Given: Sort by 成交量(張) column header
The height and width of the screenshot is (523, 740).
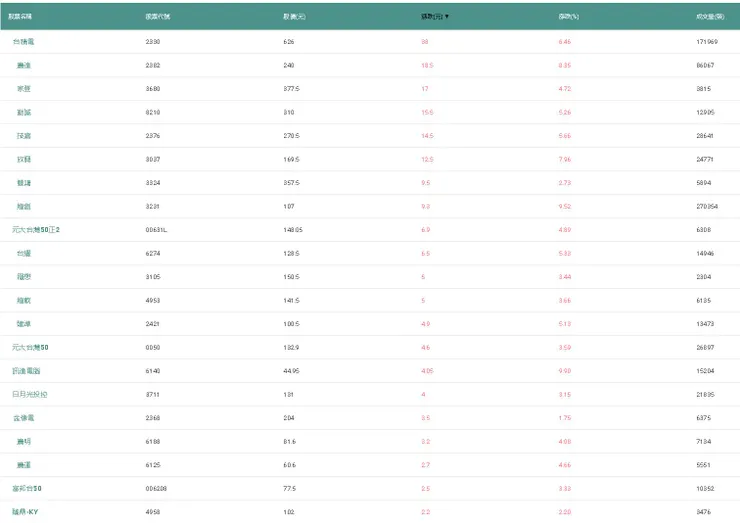Looking at the screenshot, I should coord(710,17).
